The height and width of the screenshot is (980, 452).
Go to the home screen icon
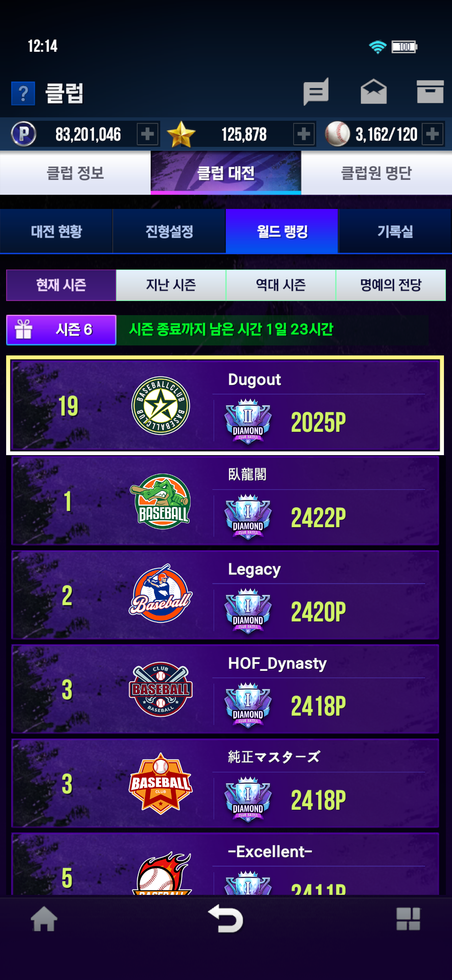pyautogui.click(x=44, y=919)
